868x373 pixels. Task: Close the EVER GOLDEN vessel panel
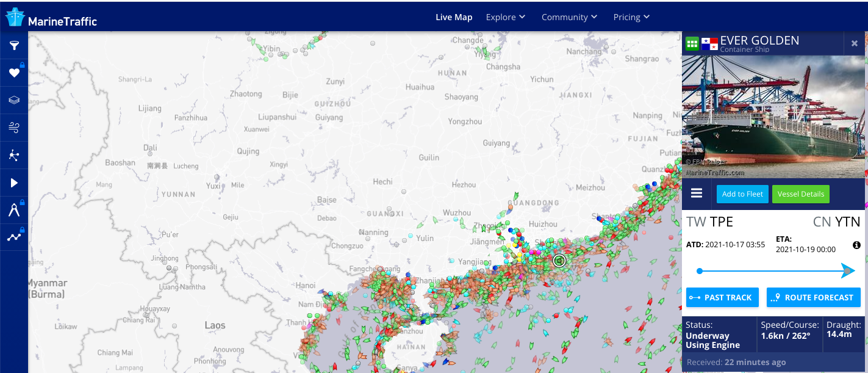click(855, 43)
